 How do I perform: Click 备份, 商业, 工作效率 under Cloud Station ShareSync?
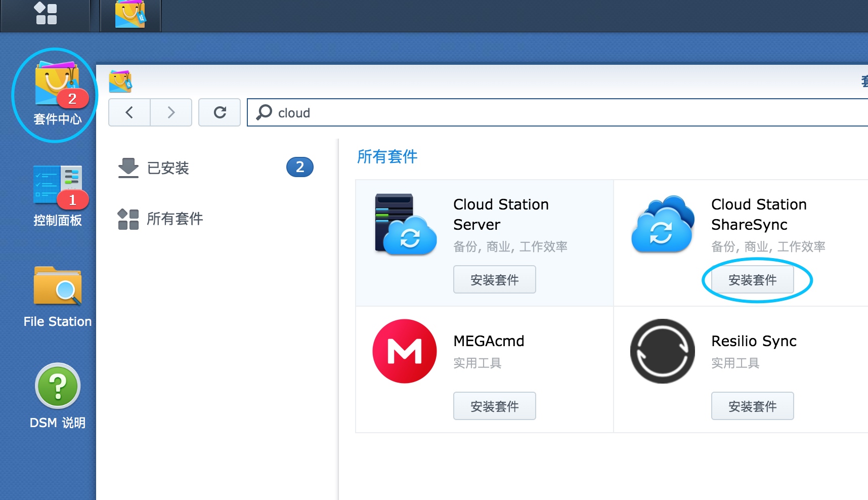[x=768, y=246]
